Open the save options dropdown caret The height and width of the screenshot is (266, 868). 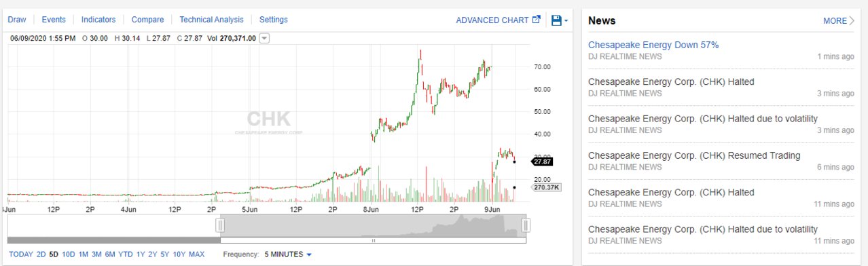[566, 21]
